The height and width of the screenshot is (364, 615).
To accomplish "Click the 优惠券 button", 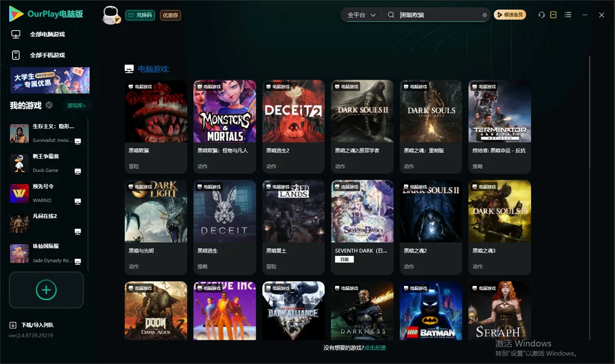I will (170, 15).
